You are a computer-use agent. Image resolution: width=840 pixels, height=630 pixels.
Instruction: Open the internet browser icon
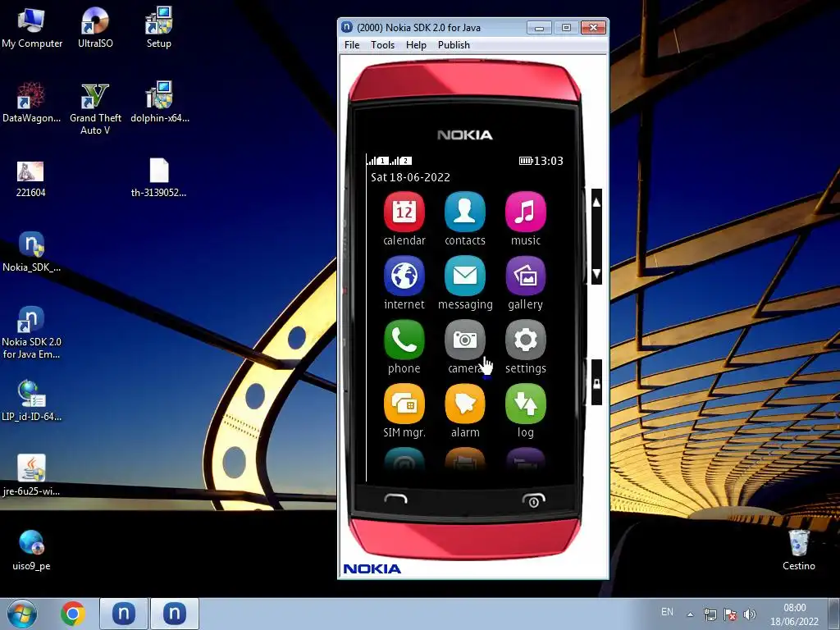click(404, 276)
